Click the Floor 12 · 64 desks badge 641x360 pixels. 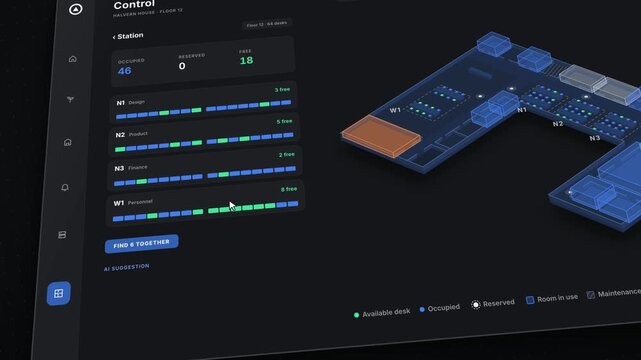(x=267, y=24)
